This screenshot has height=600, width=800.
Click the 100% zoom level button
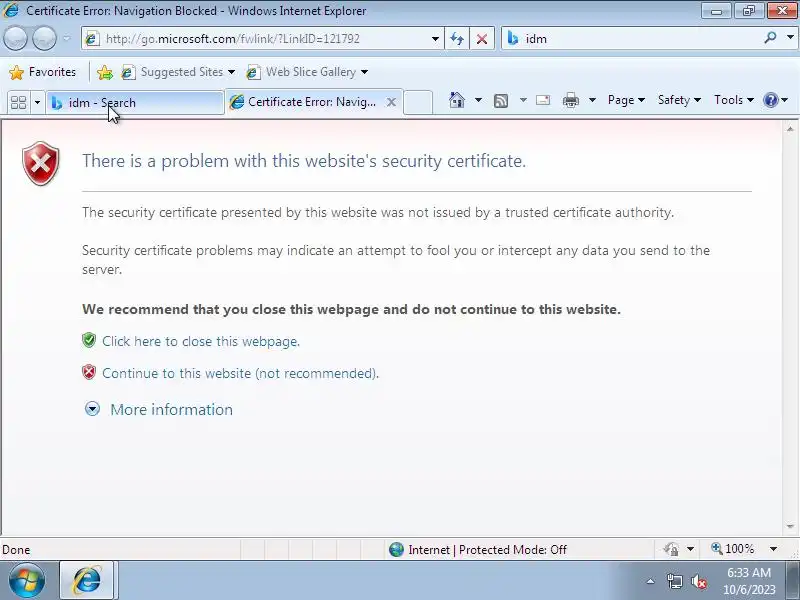click(x=733, y=549)
